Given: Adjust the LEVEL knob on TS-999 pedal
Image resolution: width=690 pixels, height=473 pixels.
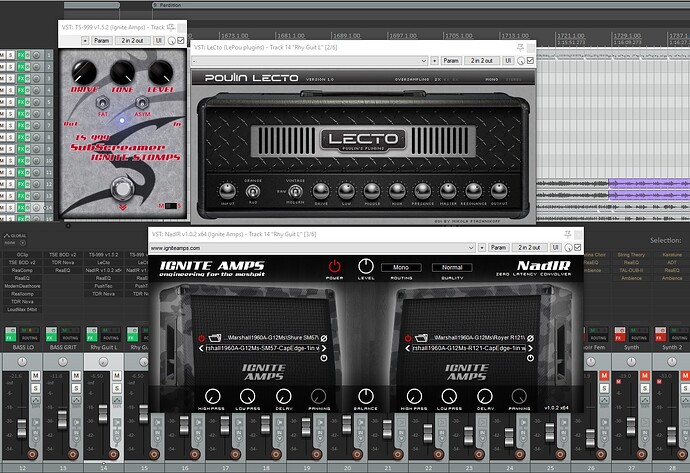Looking at the screenshot, I should coord(160,73).
